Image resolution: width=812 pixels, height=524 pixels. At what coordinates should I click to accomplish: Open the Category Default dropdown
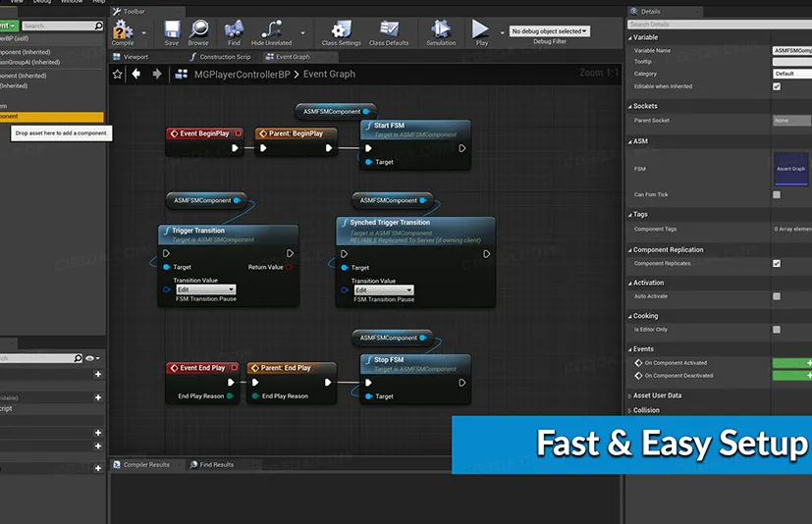tap(791, 74)
